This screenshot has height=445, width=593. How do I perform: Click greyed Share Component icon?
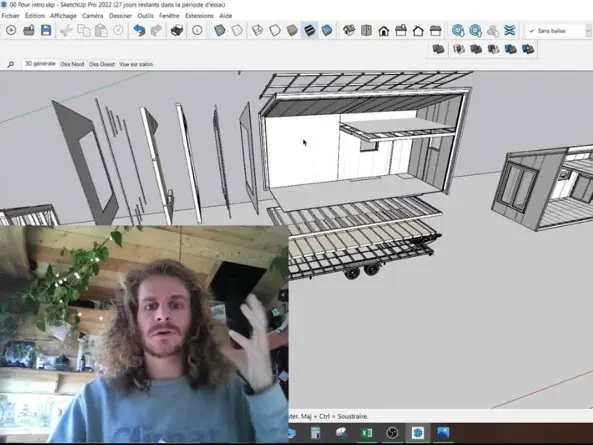492,30
